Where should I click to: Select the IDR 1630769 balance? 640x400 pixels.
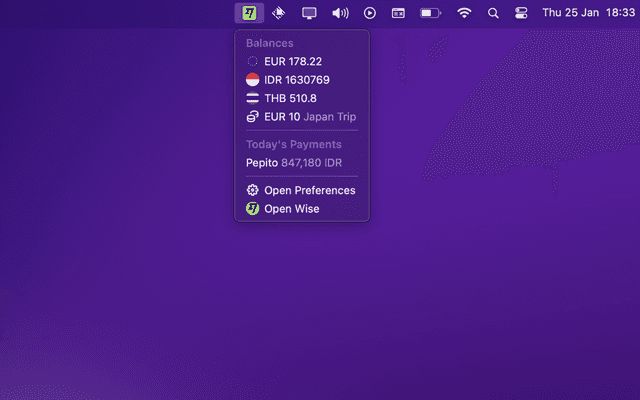296,80
